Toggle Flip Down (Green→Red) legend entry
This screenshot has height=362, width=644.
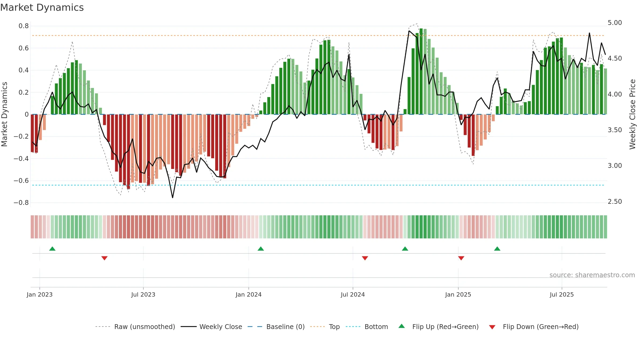pos(534,327)
